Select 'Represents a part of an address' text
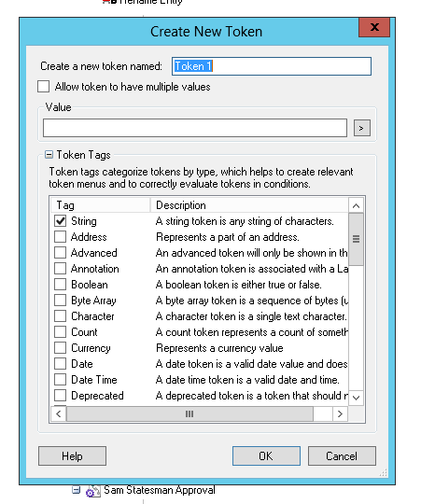Viewport: 421px width, 504px height. 228,237
